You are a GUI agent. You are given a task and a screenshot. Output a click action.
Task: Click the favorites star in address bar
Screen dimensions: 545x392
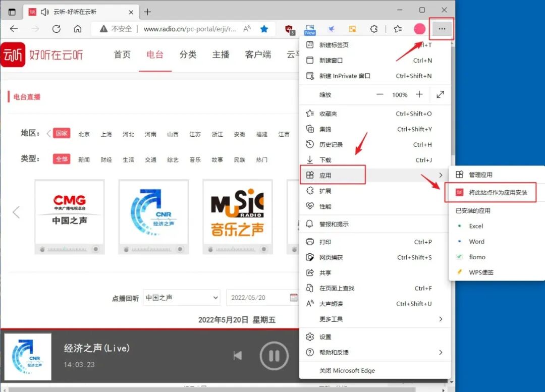coord(264,29)
